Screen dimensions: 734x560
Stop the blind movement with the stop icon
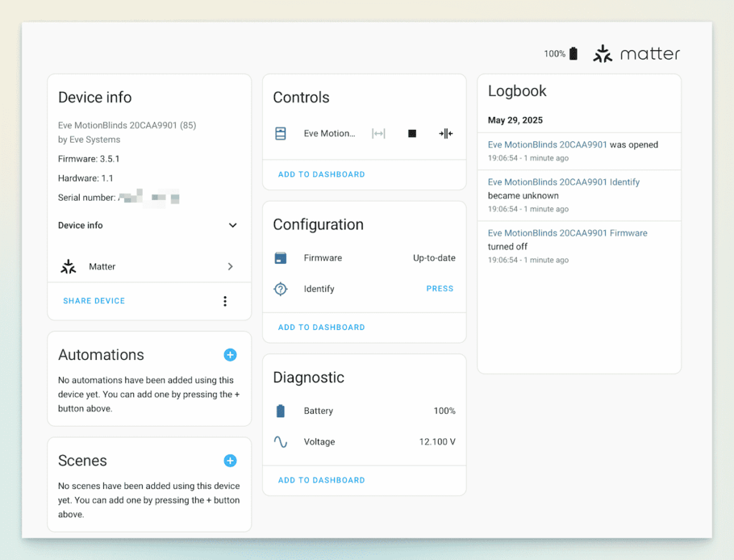click(x=411, y=133)
